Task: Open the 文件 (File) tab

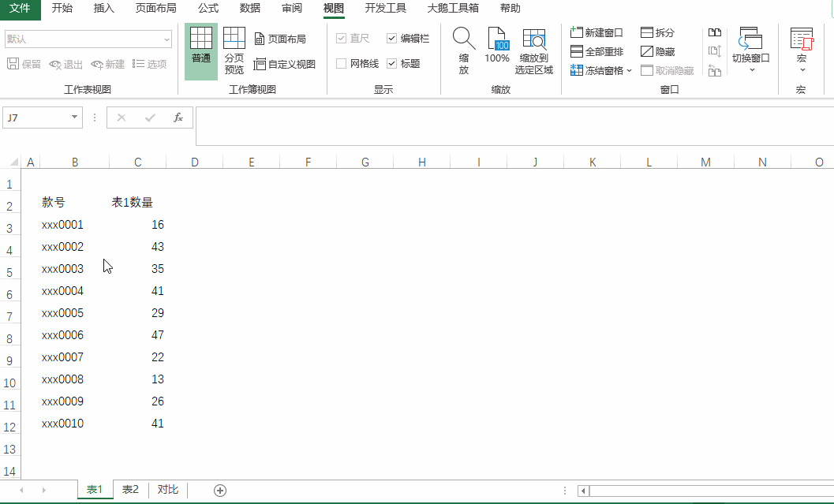Action: tap(21, 9)
